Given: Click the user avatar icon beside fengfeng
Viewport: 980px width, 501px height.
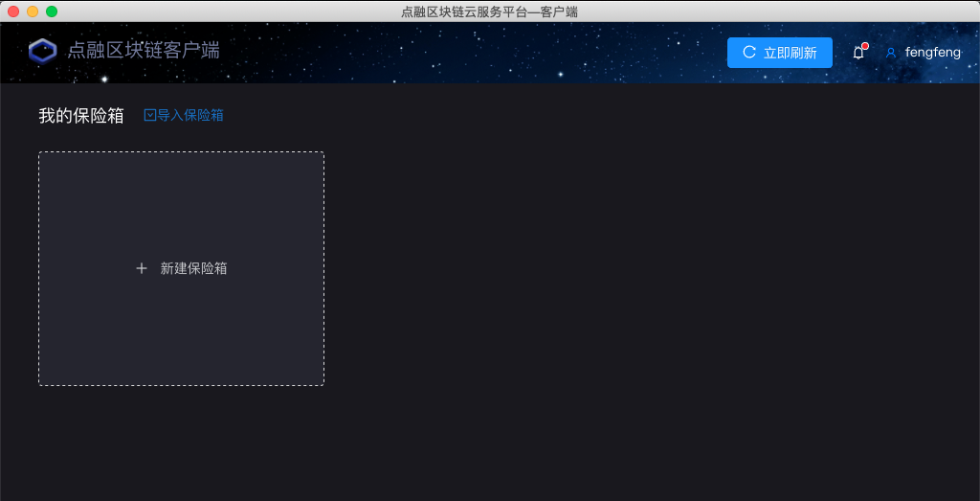Looking at the screenshot, I should click(x=891, y=53).
